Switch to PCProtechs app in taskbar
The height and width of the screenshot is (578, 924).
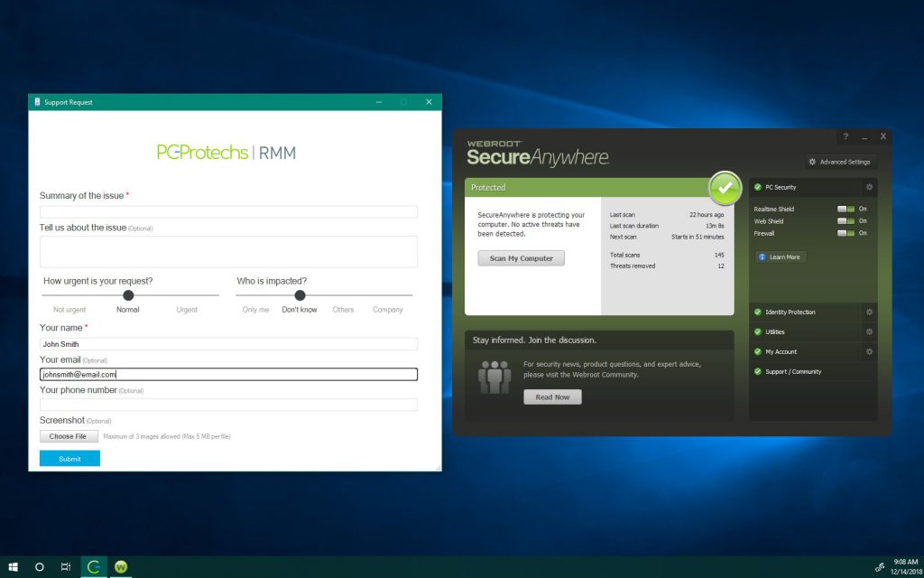94,567
